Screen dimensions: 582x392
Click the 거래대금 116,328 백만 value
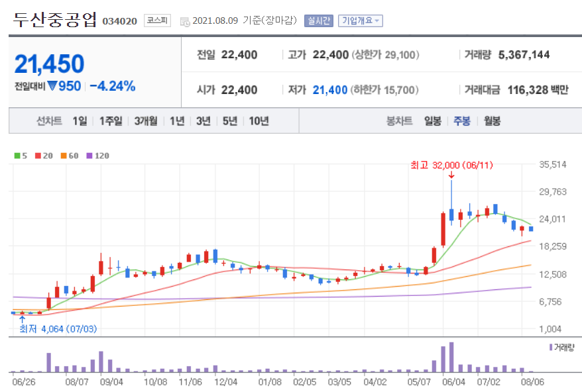pos(538,90)
